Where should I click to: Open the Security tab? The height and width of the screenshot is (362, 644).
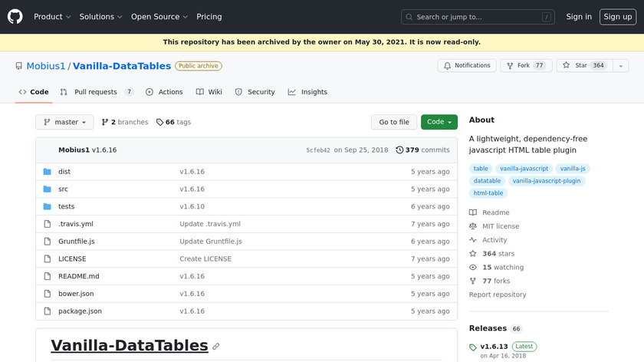[255, 92]
